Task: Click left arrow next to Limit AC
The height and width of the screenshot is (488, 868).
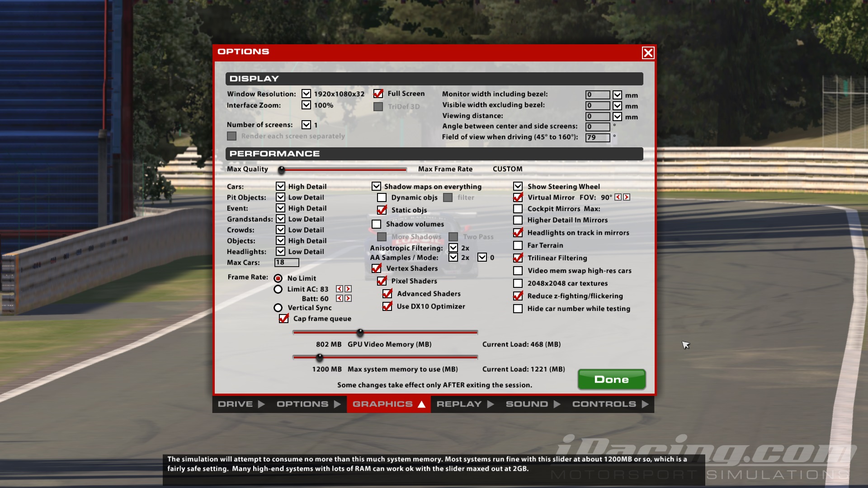Action: tap(340, 289)
